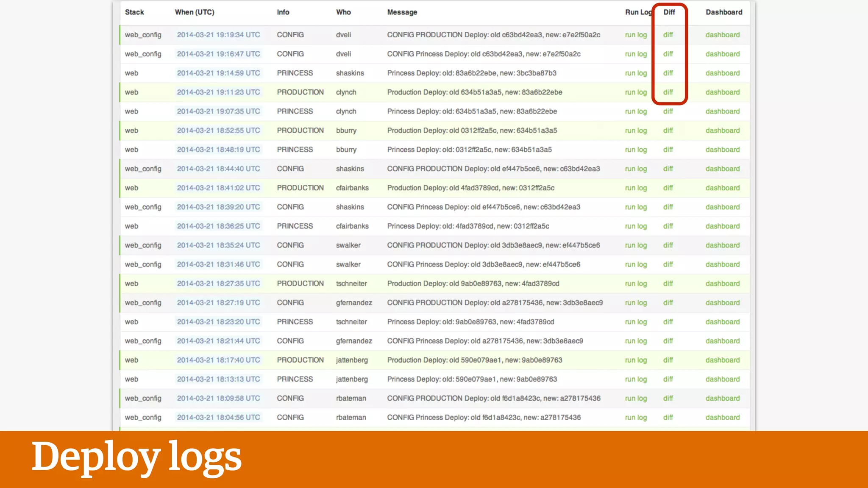Click timestamp 2014-03-21 19:11:23 UTC
Viewport: 868px width, 488px height.
(x=218, y=92)
